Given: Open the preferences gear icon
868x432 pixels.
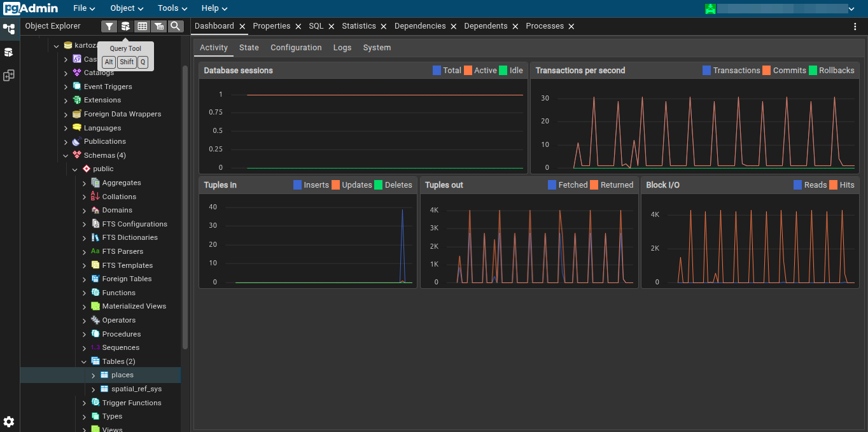Looking at the screenshot, I should (8, 422).
